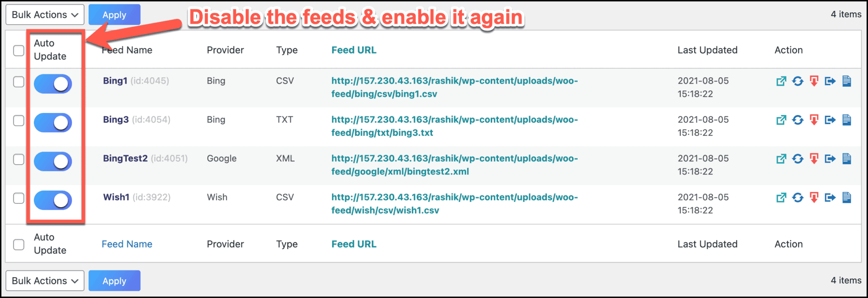Download the BingTest2 XML feed
Viewport: 868px width, 298px height.
pyautogui.click(x=814, y=158)
